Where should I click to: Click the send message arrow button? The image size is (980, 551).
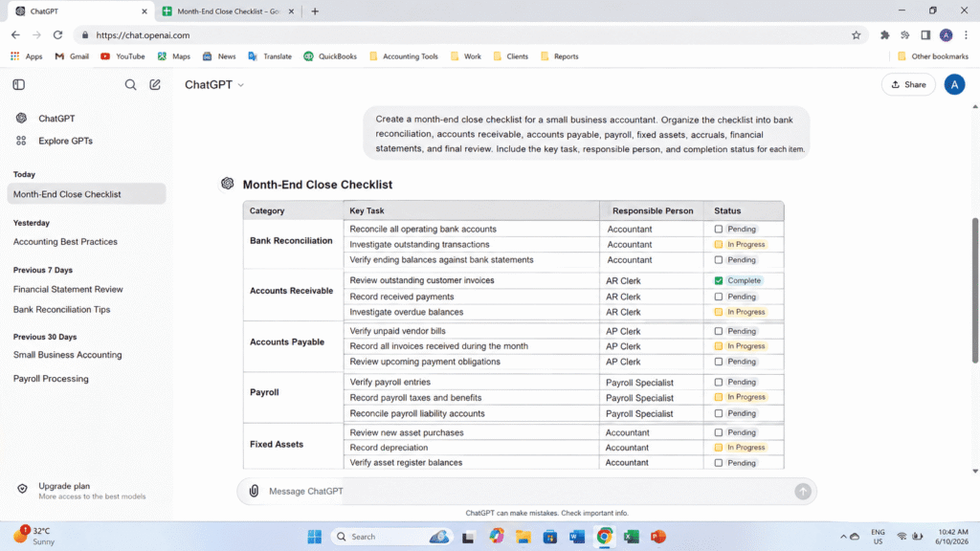[x=803, y=491]
